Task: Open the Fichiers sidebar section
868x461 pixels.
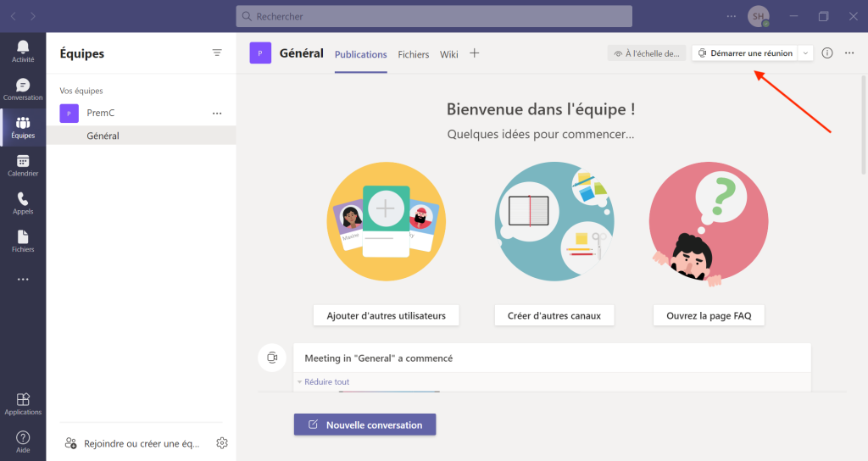Action: [23, 242]
